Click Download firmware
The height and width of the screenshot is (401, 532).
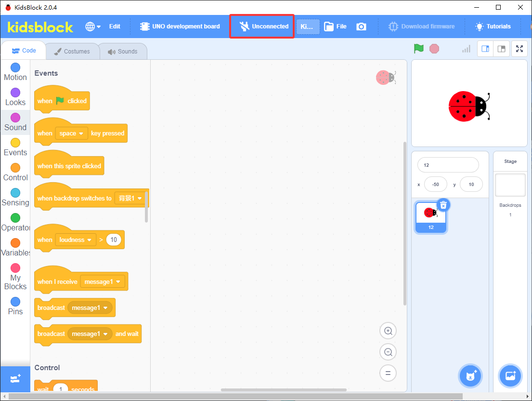coord(421,27)
